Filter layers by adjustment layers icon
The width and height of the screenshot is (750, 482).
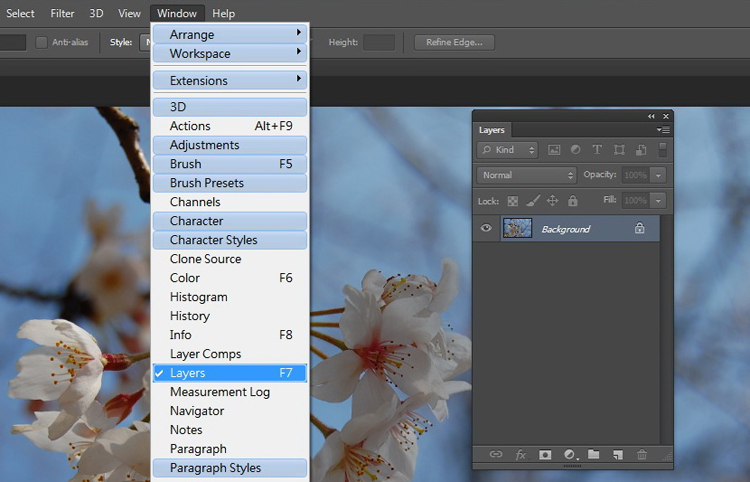point(575,150)
